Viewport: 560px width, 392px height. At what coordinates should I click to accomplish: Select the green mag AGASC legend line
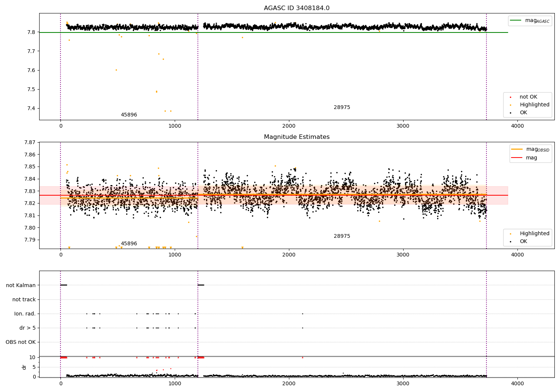(516, 20)
